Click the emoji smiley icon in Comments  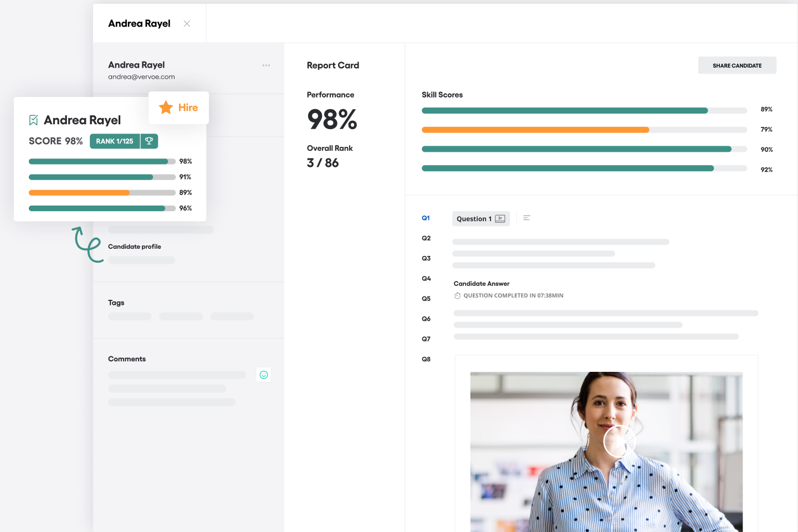click(264, 375)
